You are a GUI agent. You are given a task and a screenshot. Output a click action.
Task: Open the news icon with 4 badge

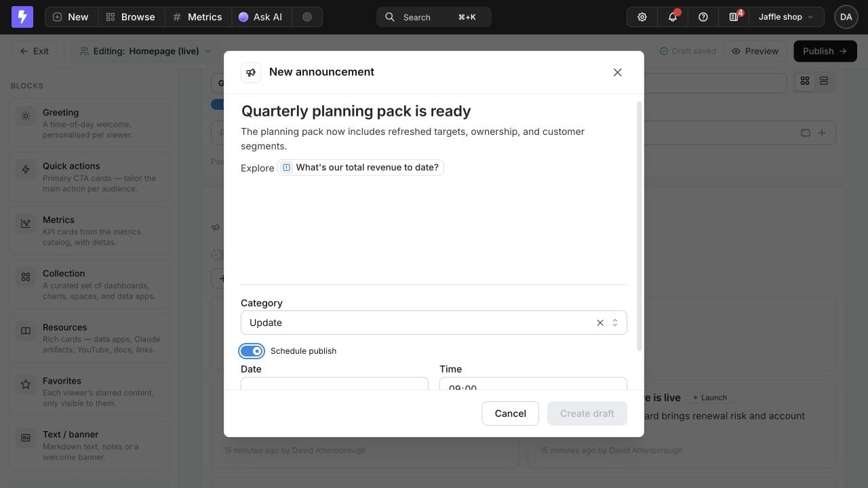pos(734,17)
